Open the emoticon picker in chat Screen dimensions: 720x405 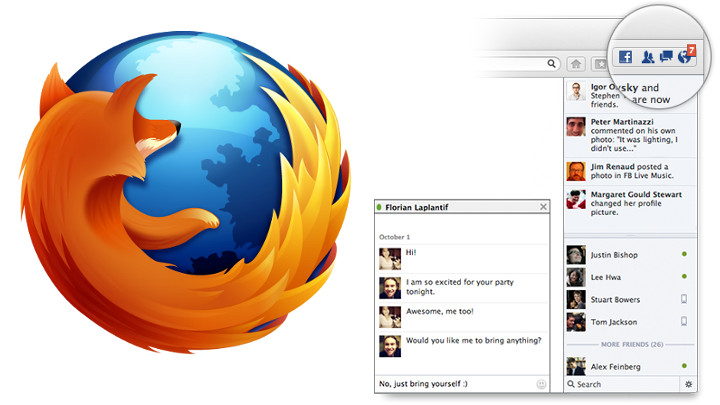coord(541,384)
